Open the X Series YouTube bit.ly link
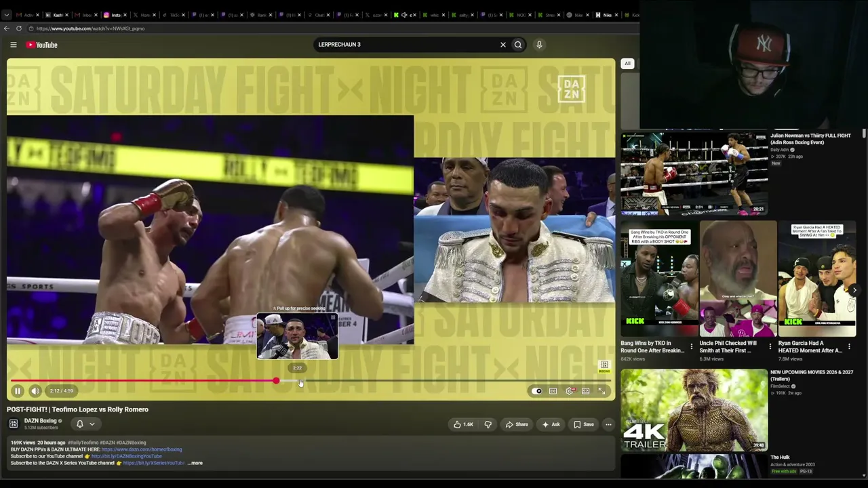 [154, 463]
